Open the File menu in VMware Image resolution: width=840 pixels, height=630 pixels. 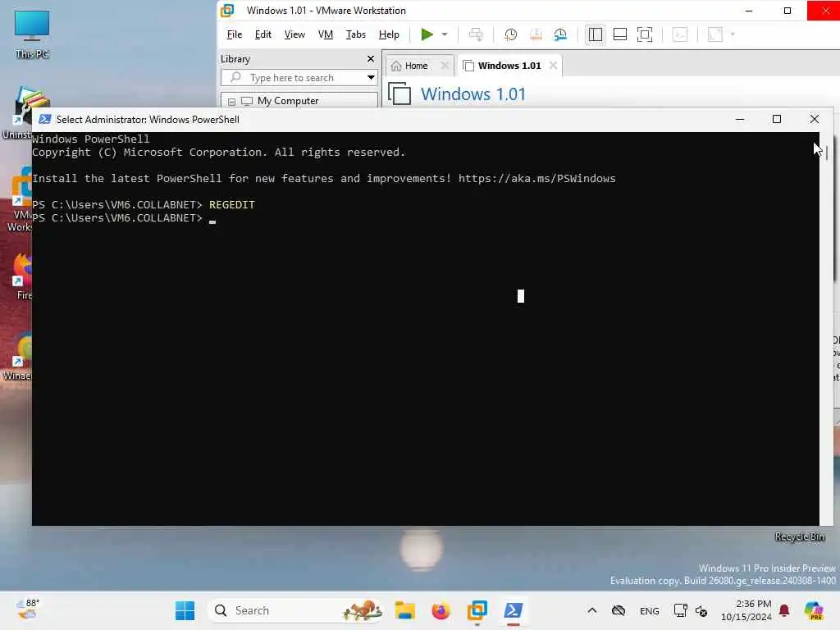tap(234, 34)
